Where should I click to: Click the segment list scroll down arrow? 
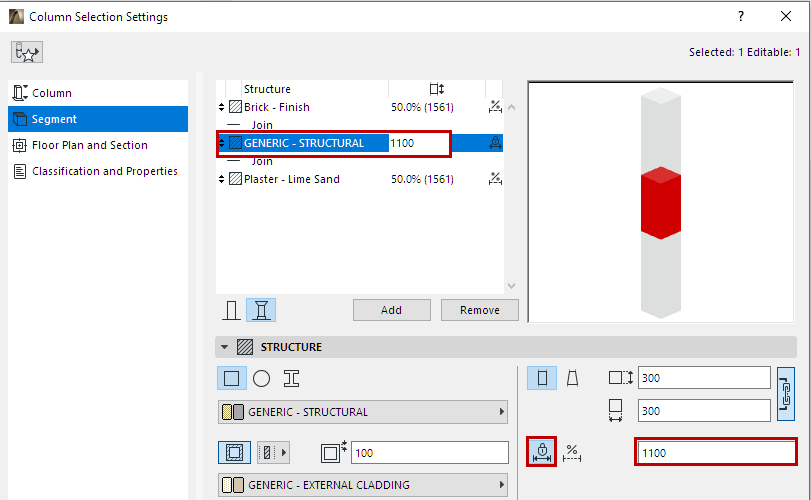512,286
